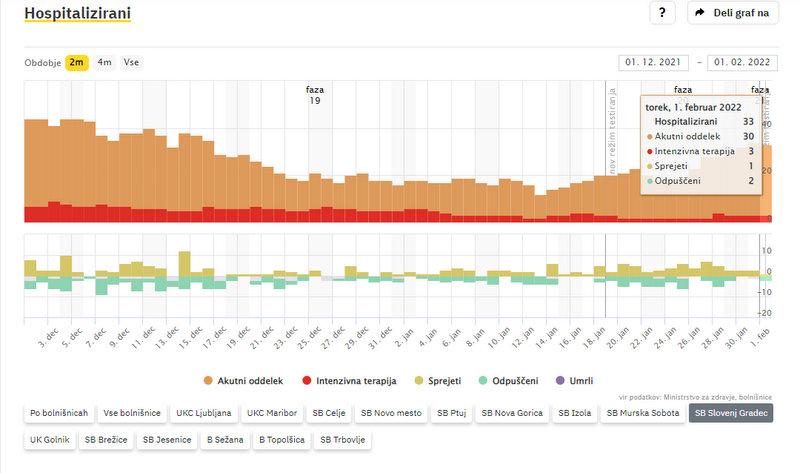Show the entire period with Vse
This screenshot has height=473, width=800.
tap(131, 62)
